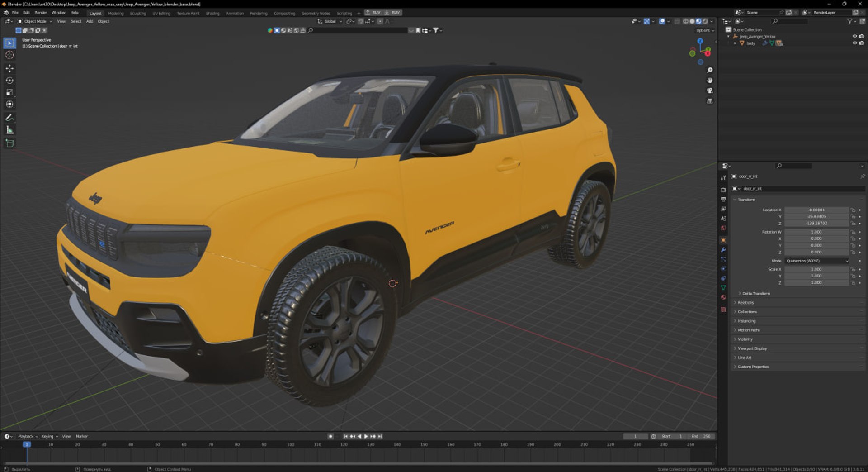The height and width of the screenshot is (472, 868).
Task: Activate the Cursor tool in toolbar
Action: [x=9, y=55]
